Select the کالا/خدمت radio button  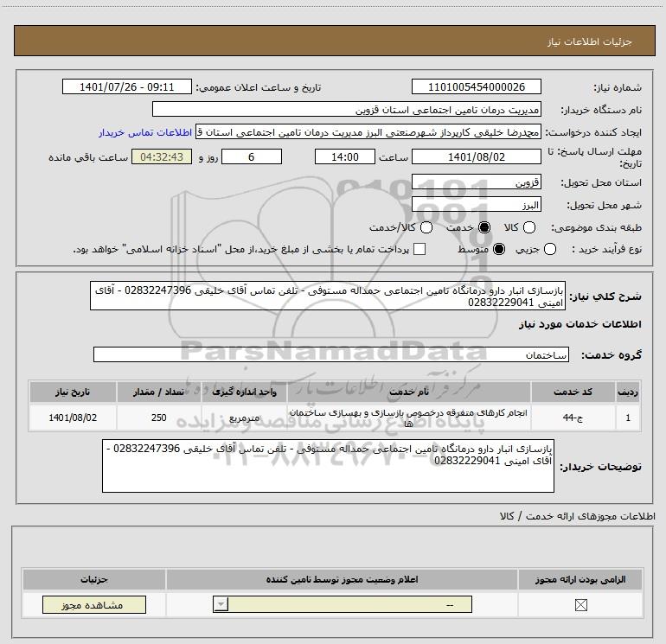pyautogui.click(x=426, y=227)
